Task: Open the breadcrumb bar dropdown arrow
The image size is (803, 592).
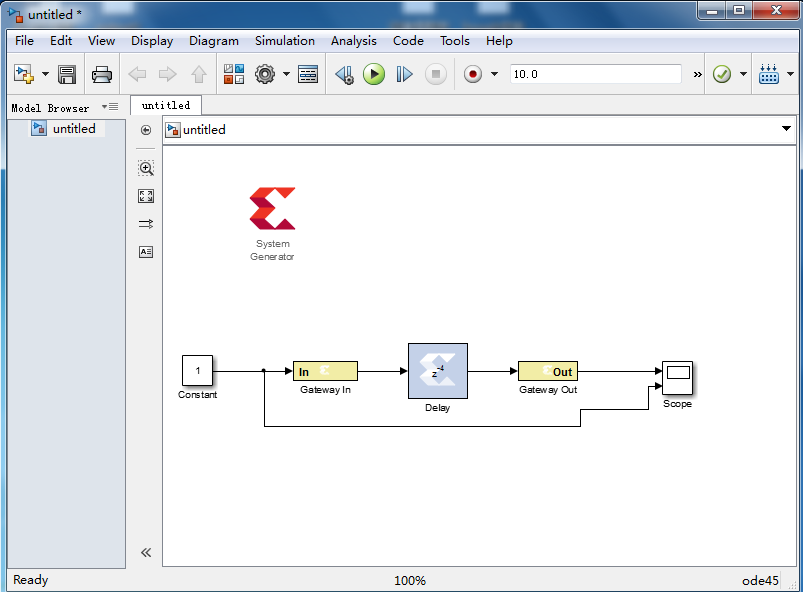Action: pyautogui.click(x=786, y=129)
